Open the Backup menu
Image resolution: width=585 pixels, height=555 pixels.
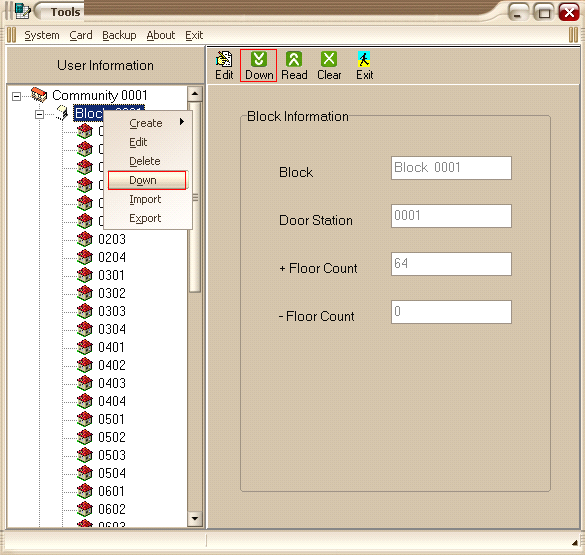pos(119,35)
